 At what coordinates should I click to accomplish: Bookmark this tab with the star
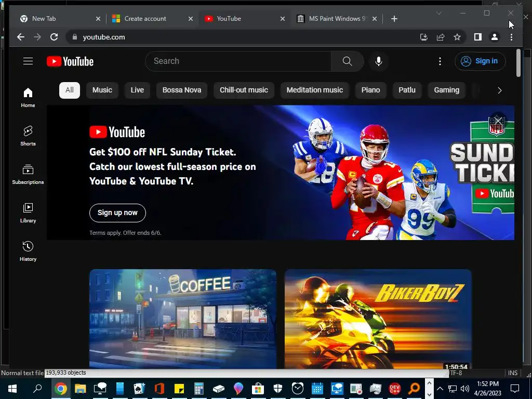point(457,37)
